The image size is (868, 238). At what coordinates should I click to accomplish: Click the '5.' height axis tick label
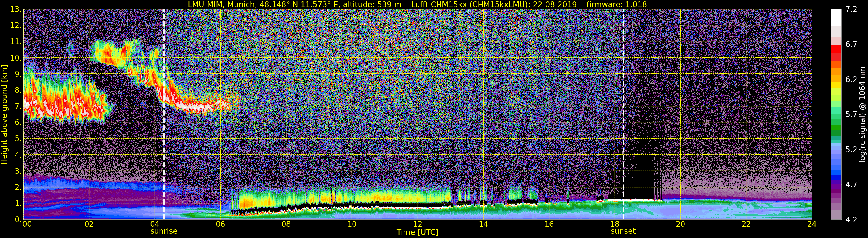click(x=18, y=139)
